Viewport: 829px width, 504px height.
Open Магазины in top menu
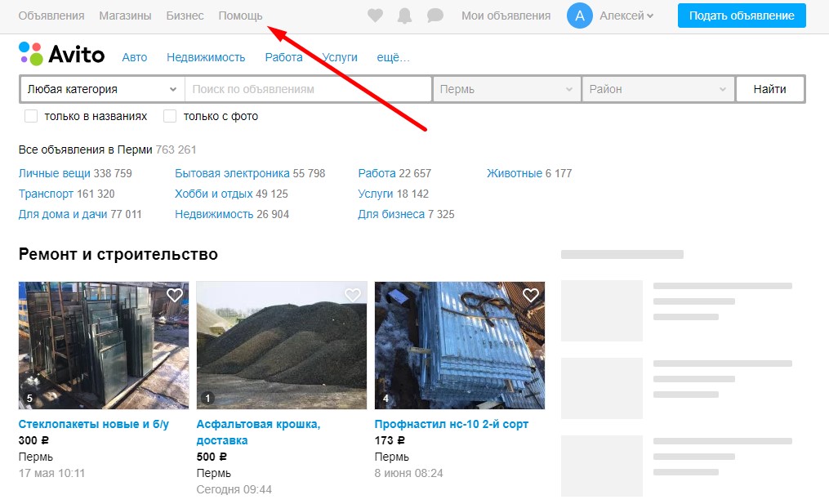[x=125, y=16]
